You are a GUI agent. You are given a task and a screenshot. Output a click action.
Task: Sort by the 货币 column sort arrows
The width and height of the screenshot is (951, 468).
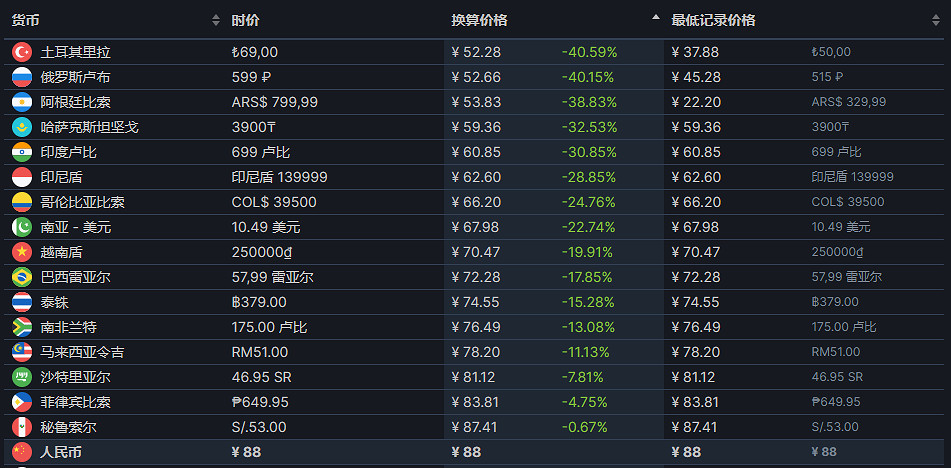coord(216,20)
